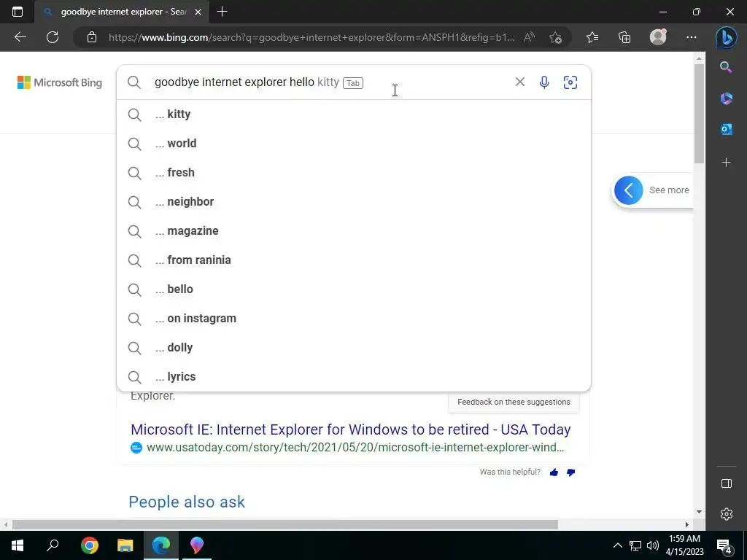Open Windows taskbar search
This screenshot has height=560, width=747.
[53, 545]
